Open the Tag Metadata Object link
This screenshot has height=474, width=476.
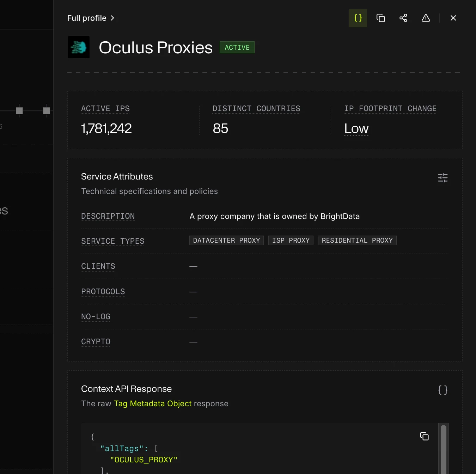coord(153,403)
